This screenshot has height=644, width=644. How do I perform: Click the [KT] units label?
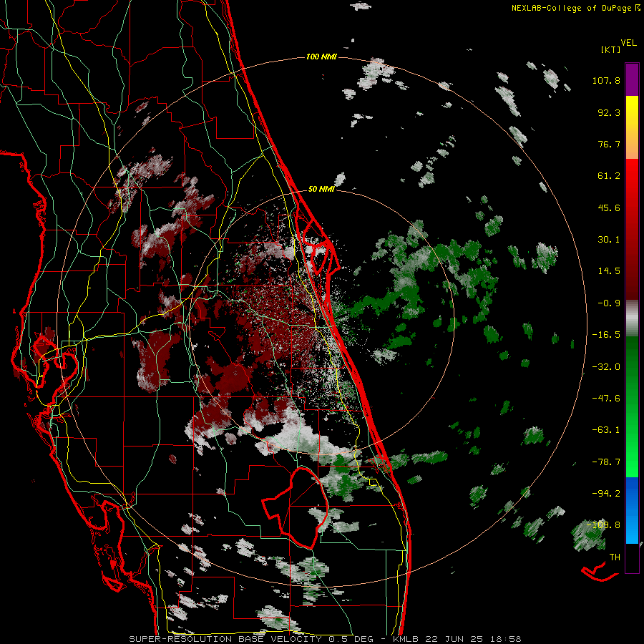[x=610, y=49]
